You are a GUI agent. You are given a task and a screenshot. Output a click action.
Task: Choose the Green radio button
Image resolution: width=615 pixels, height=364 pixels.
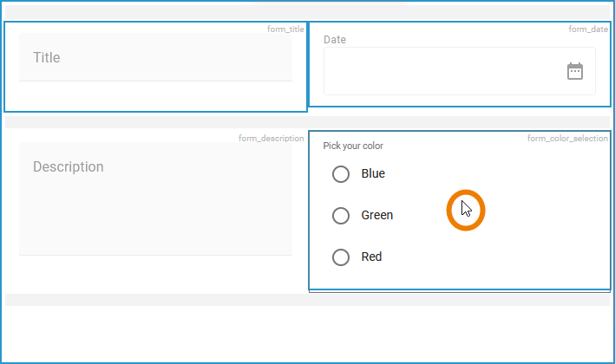pos(341,216)
